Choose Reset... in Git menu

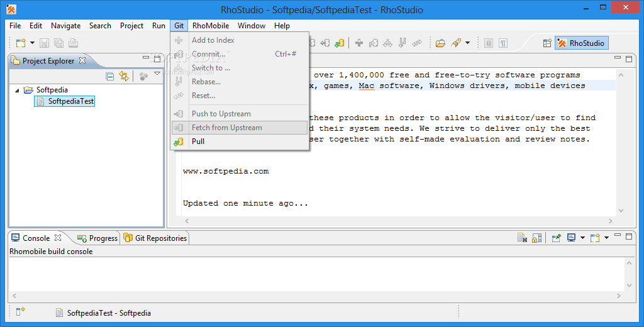pyautogui.click(x=240, y=96)
